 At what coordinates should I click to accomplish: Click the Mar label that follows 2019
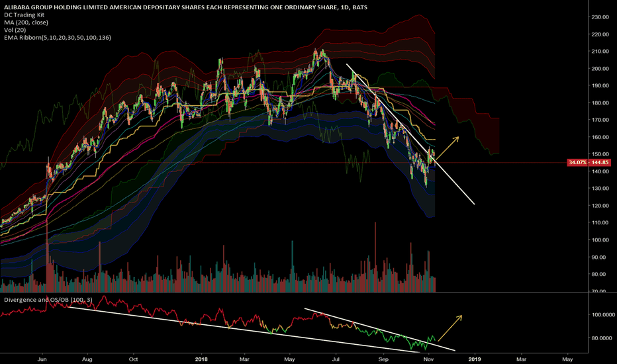point(522,359)
